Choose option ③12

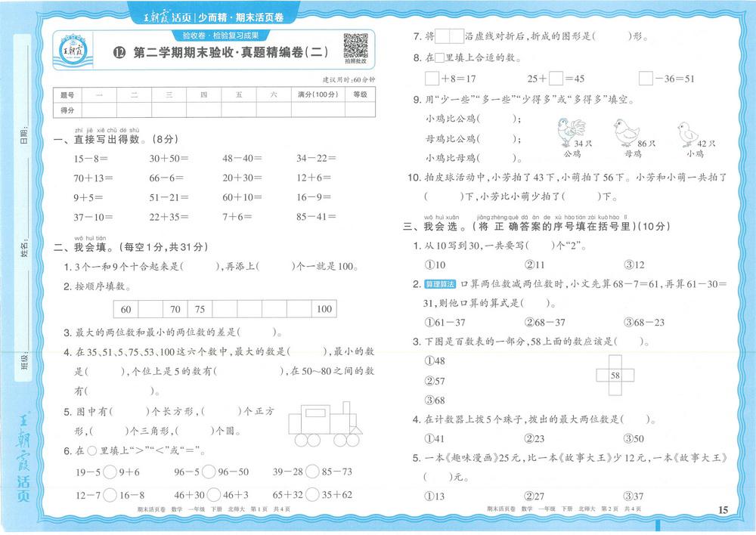point(634,265)
